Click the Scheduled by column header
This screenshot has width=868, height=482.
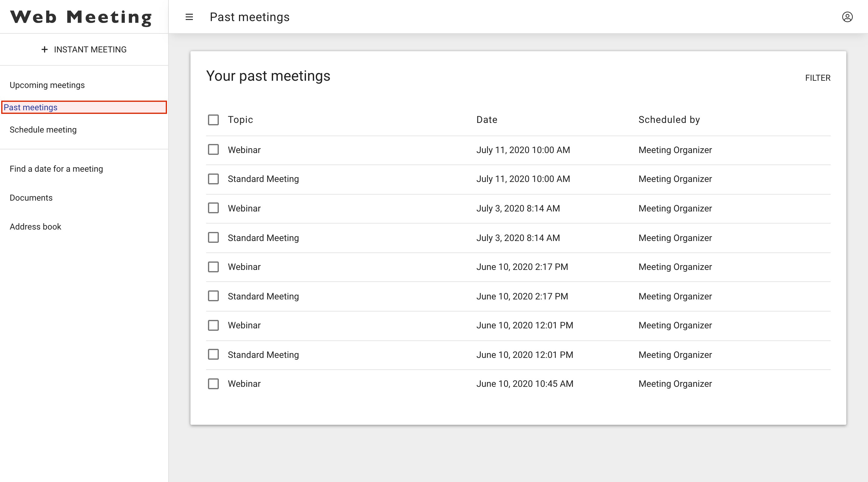(x=669, y=120)
